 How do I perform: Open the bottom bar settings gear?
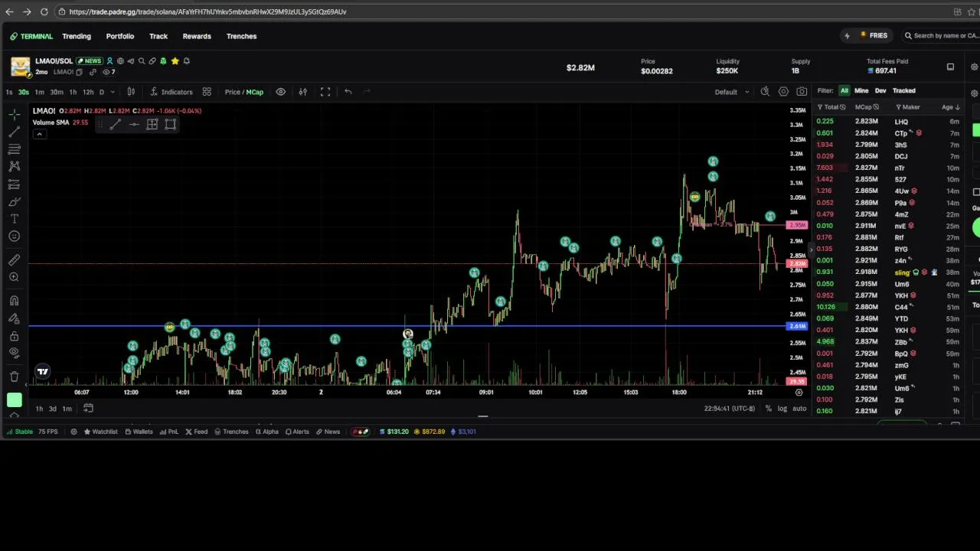(73, 432)
